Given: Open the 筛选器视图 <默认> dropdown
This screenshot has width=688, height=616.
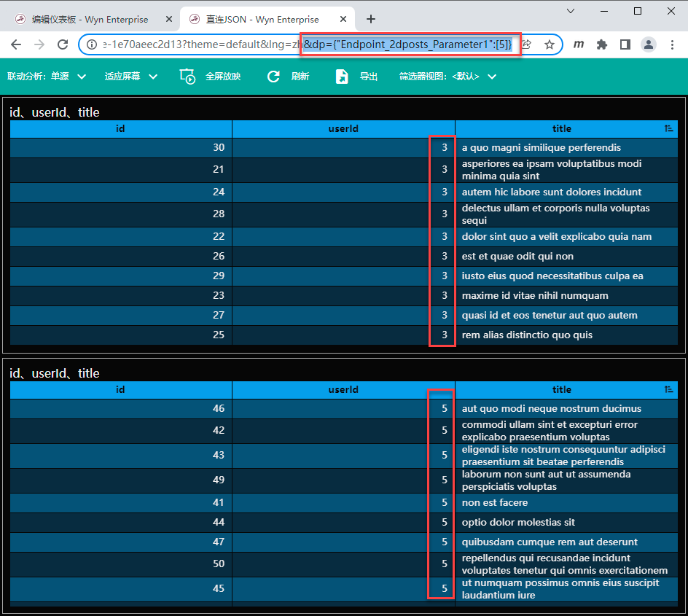Looking at the screenshot, I should coord(447,77).
